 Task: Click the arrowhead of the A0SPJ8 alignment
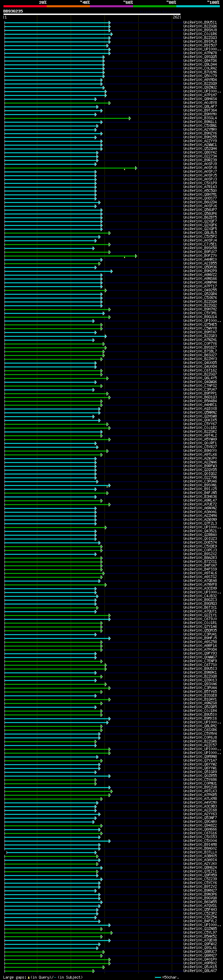136,168
